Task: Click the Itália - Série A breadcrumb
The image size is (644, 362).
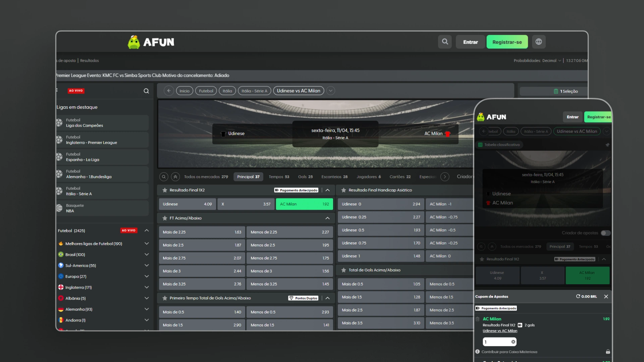Action: tap(254, 91)
